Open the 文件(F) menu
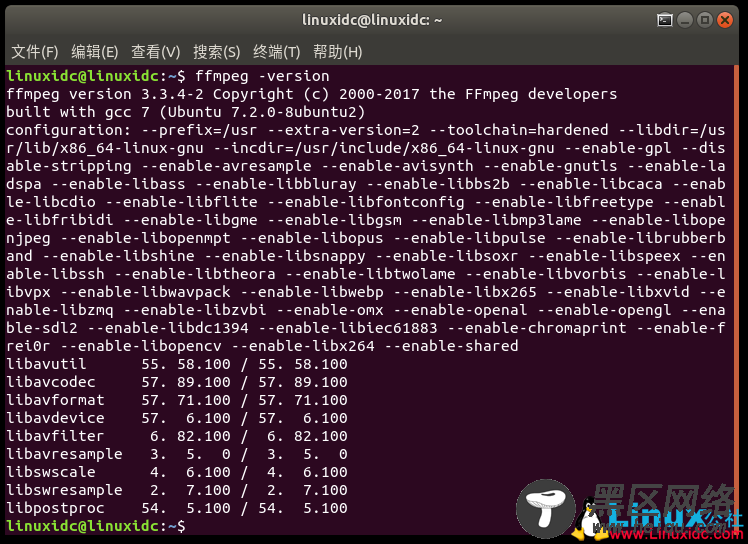The height and width of the screenshot is (544, 748). click(34, 52)
